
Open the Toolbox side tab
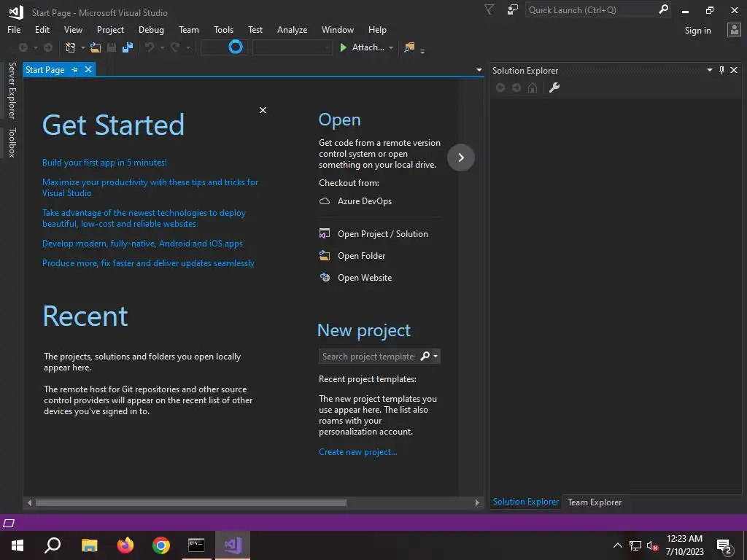tap(12, 142)
